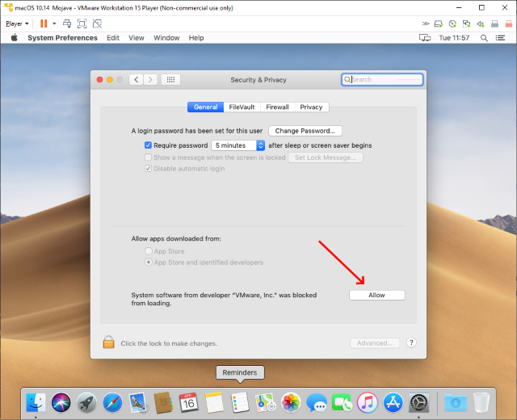Image resolution: width=517 pixels, height=420 pixels.
Task: Open Safari browser in the dock
Action: [112, 401]
